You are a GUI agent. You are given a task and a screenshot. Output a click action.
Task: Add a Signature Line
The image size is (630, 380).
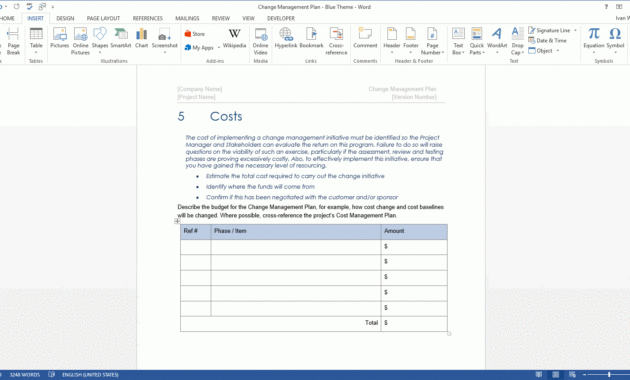549,30
